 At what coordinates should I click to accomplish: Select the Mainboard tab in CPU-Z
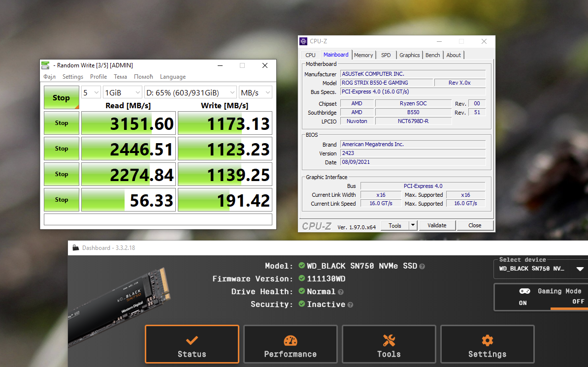click(x=336, y=55)
